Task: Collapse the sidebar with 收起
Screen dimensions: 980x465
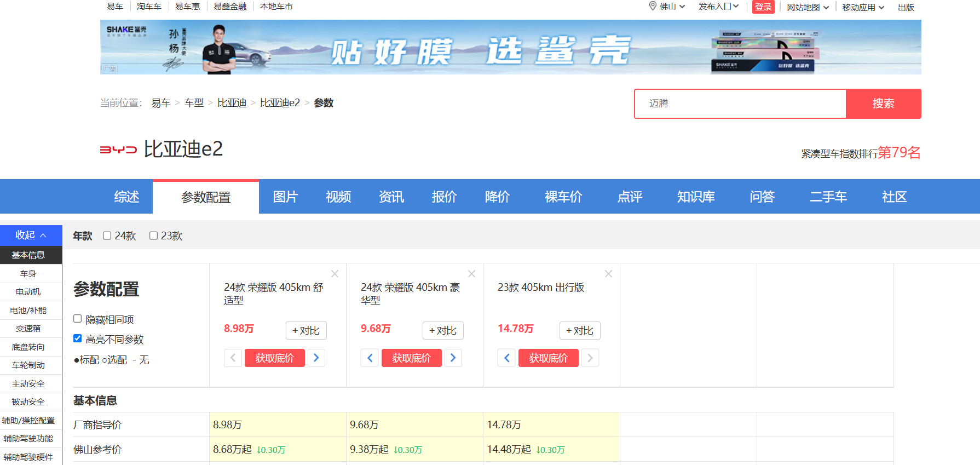Action: 31,235
